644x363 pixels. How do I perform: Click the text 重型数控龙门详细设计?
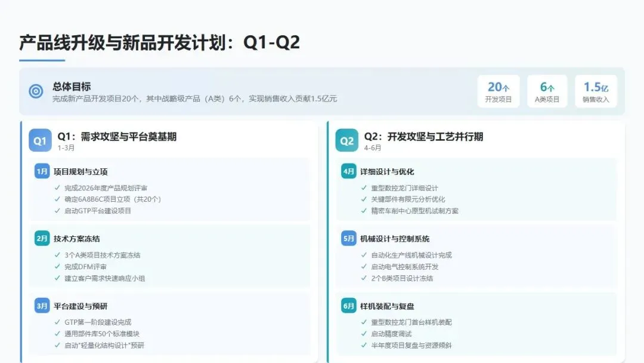404,188
